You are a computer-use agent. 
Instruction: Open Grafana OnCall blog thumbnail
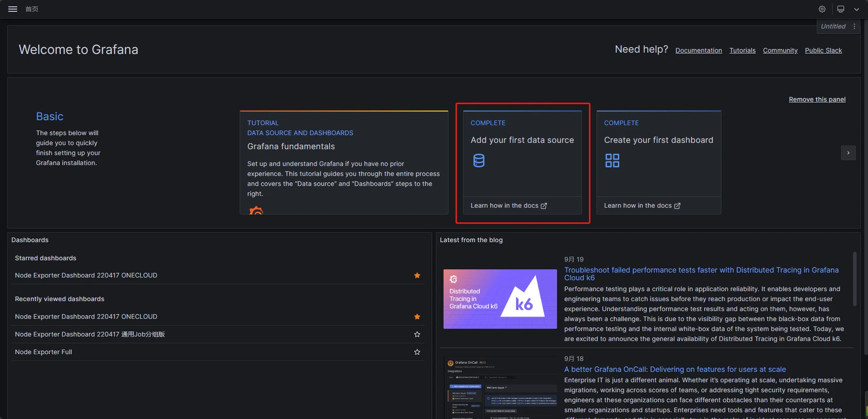500,387
